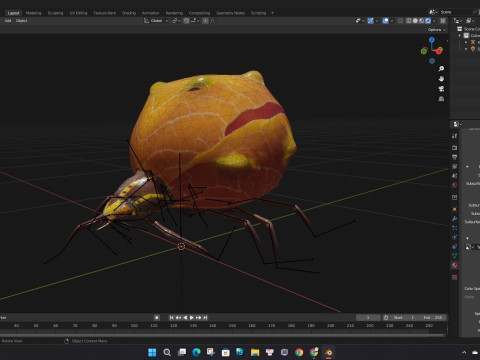Open the pivot point dropdown
This screenshot has width=480, height=360.
pyautogui.click(x=176, y=21)
